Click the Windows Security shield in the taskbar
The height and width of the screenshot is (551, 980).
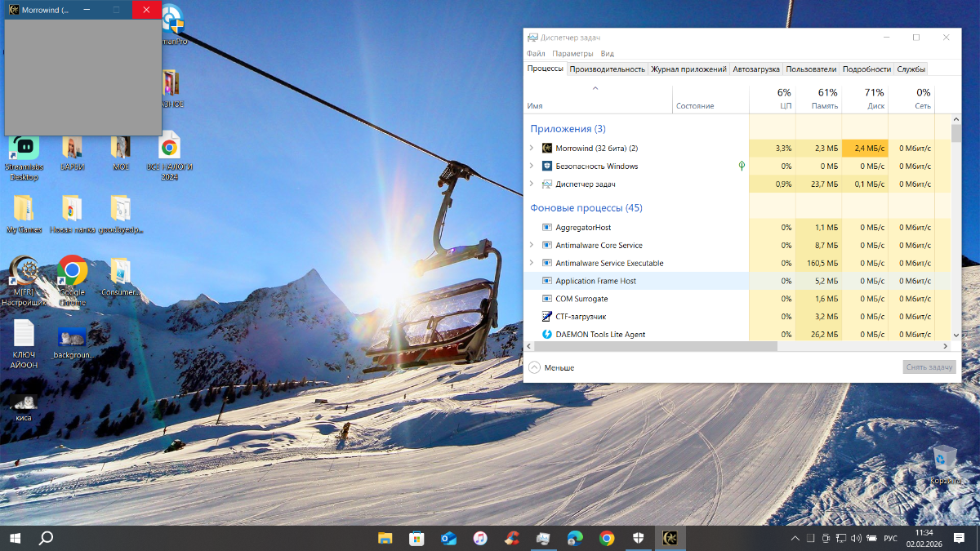[639, 538]
